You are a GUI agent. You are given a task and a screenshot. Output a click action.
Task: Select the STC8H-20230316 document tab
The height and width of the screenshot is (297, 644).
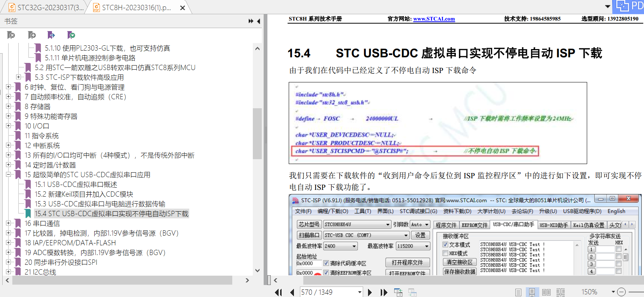pyautogui.click(x=137, y=7)
